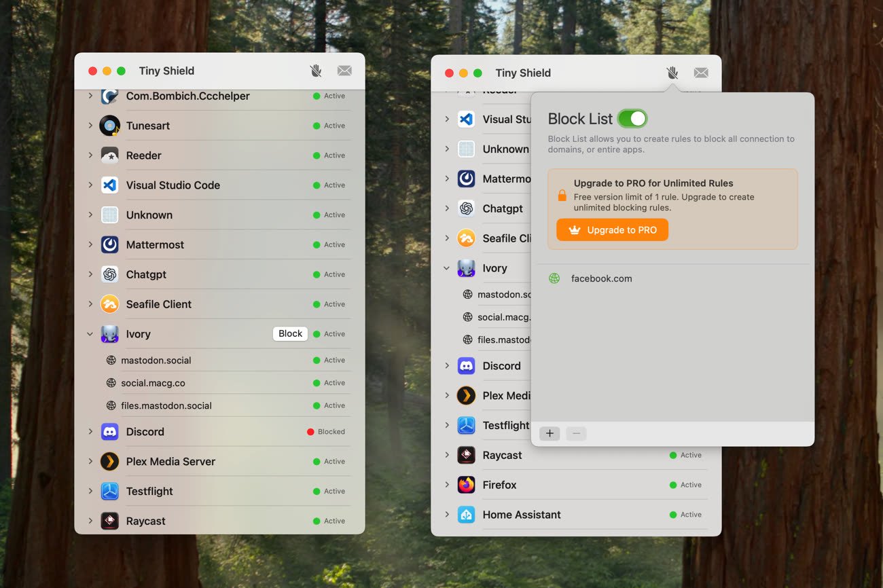Click the Upgrade to PRO button
This screenshot has height=588, width=883.
coord(612,230)
